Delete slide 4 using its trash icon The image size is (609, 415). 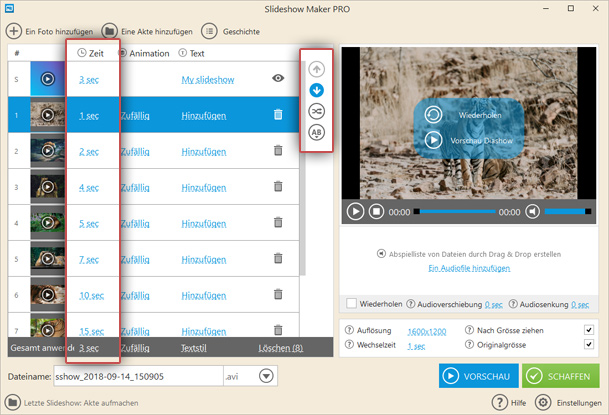coord(278,222)
